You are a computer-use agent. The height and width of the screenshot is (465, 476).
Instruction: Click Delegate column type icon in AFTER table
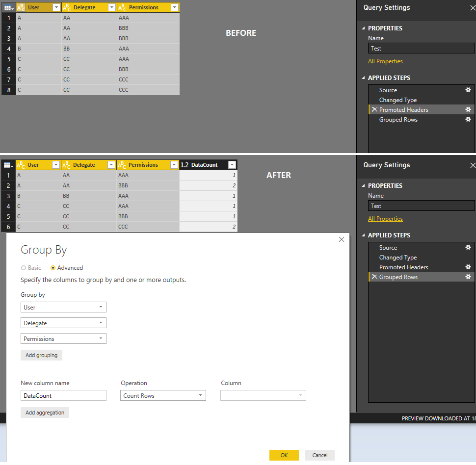[x=66, y=165]
